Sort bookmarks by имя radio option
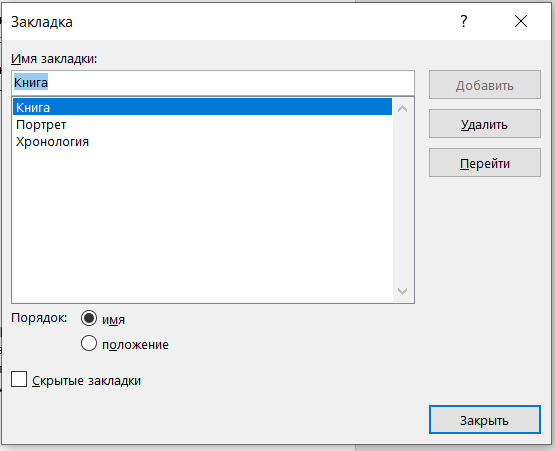The width and height of the screenshot is (555, 451). click(x=88, y=318)
